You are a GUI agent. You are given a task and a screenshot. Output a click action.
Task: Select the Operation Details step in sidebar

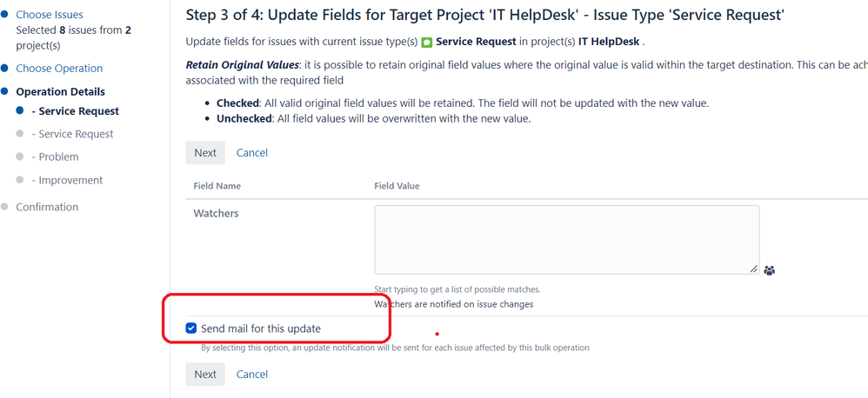tap(60, 91)
